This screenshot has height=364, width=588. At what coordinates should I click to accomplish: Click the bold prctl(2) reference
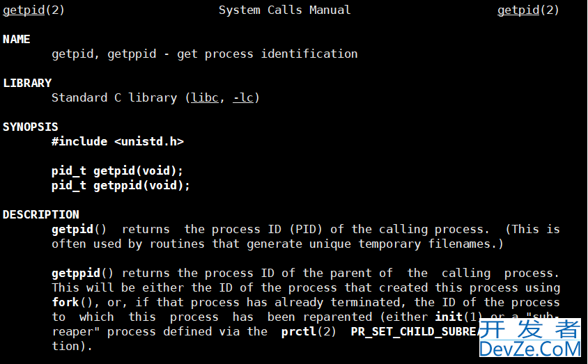309,332
